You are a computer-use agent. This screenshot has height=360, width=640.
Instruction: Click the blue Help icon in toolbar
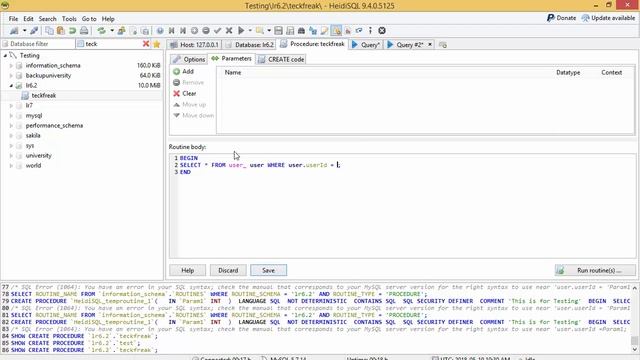point(160,31)
